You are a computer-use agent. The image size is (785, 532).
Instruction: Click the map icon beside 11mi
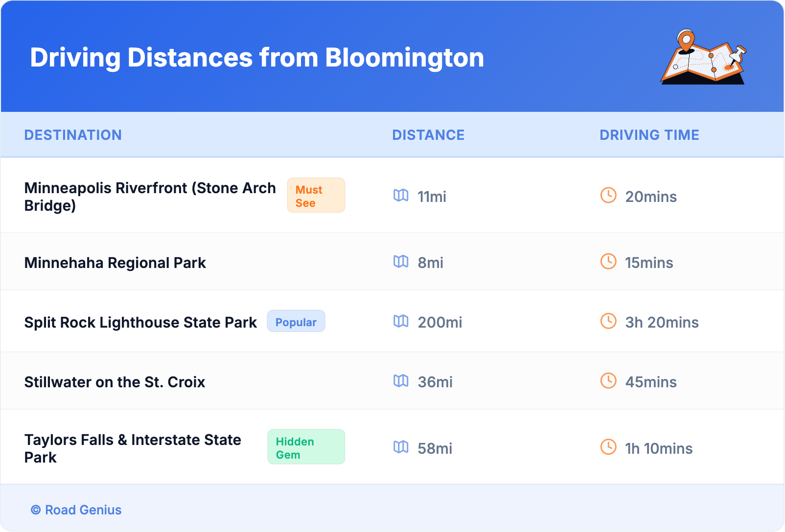point(401,196)
